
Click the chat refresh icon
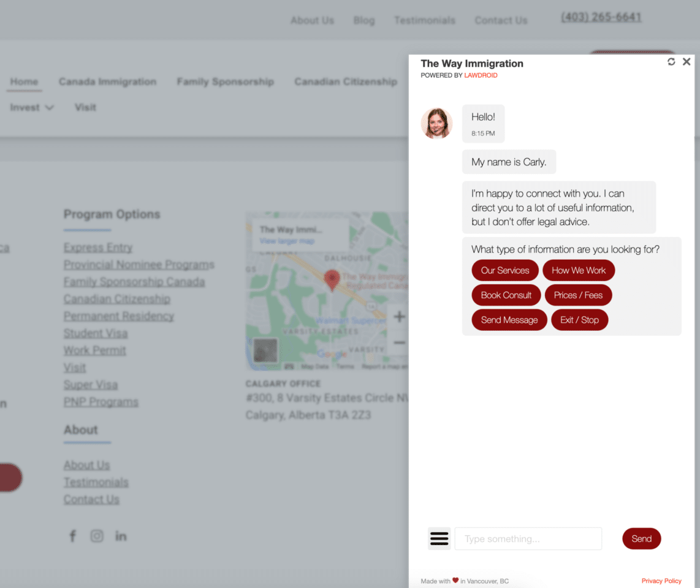click(x=671, y=62)
